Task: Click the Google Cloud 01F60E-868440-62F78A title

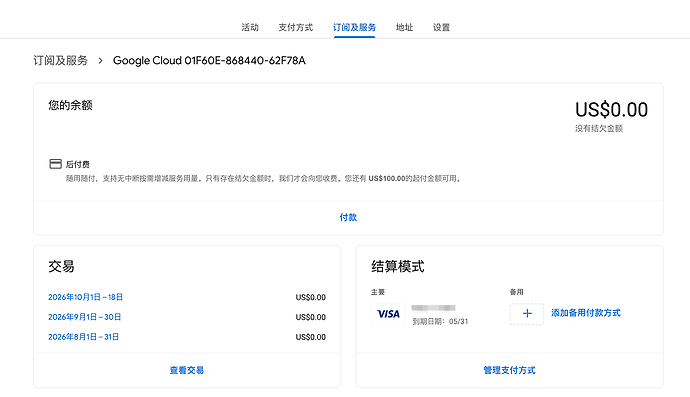Action: click(x=209, y=60)
